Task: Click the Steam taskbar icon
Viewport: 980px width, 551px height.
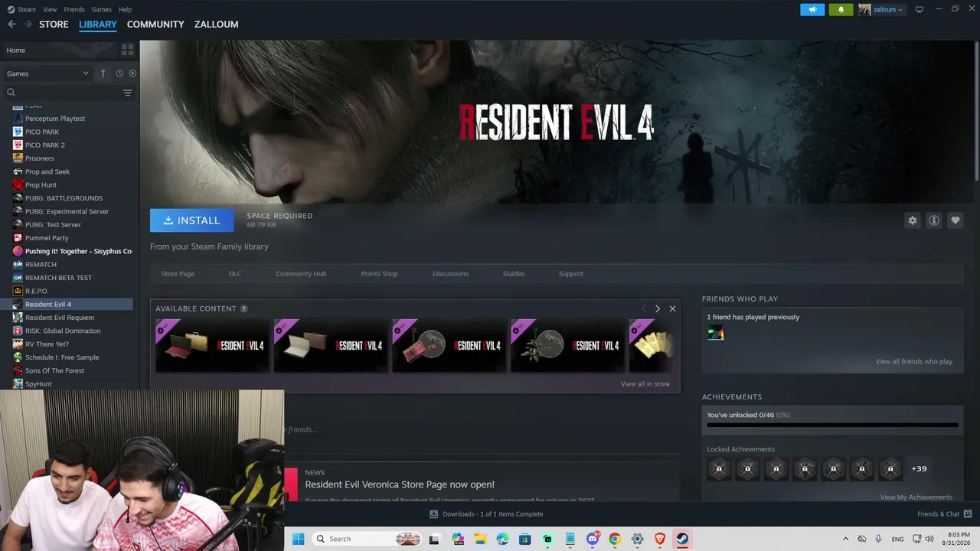Action: (682, 539)
